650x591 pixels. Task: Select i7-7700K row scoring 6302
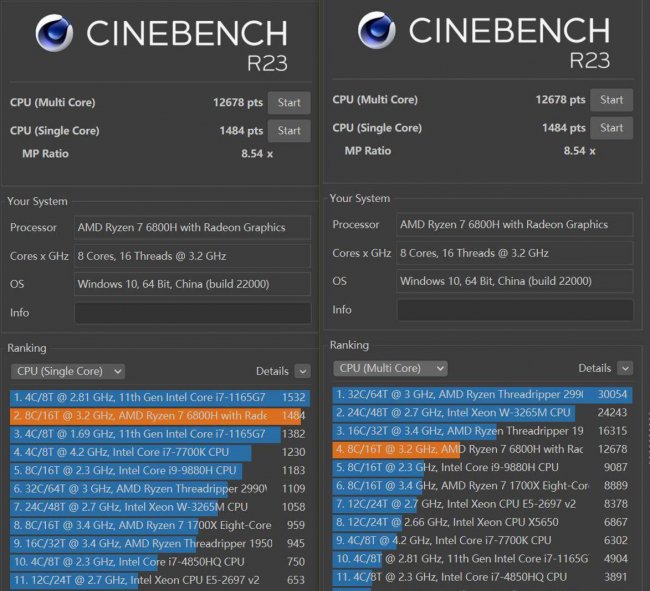coord(482,540)
